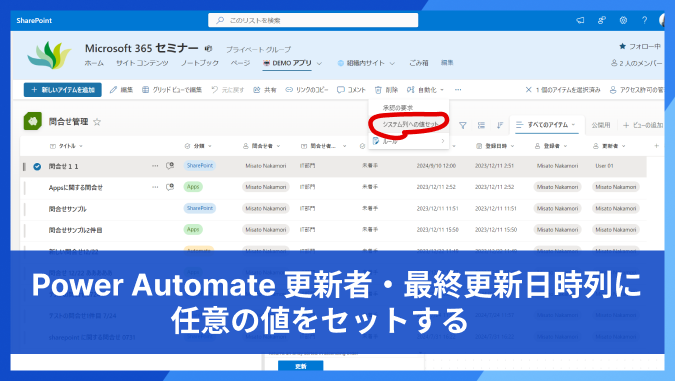Open comments icon on 問合せ１１ row
675x381 pixels.
[x=170, y=166]
